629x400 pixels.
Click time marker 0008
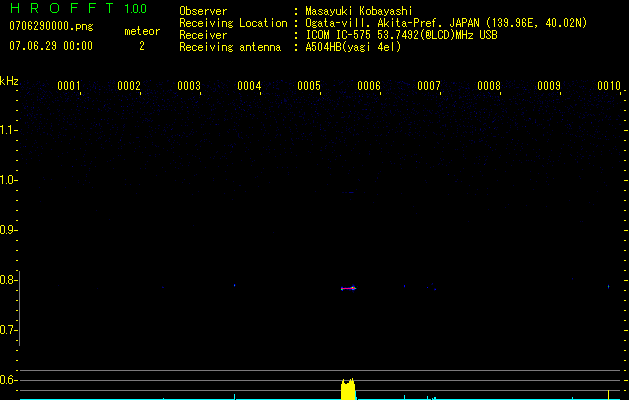(x=489, y=86)
